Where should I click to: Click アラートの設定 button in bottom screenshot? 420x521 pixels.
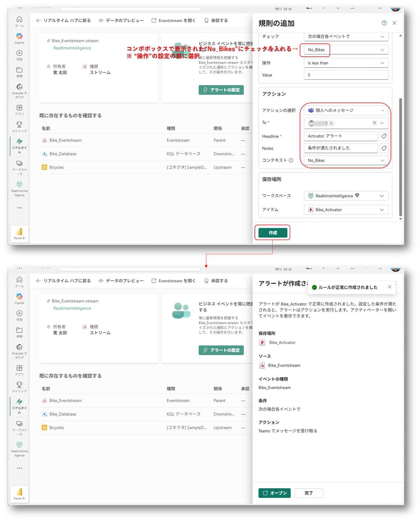(221, 350)
